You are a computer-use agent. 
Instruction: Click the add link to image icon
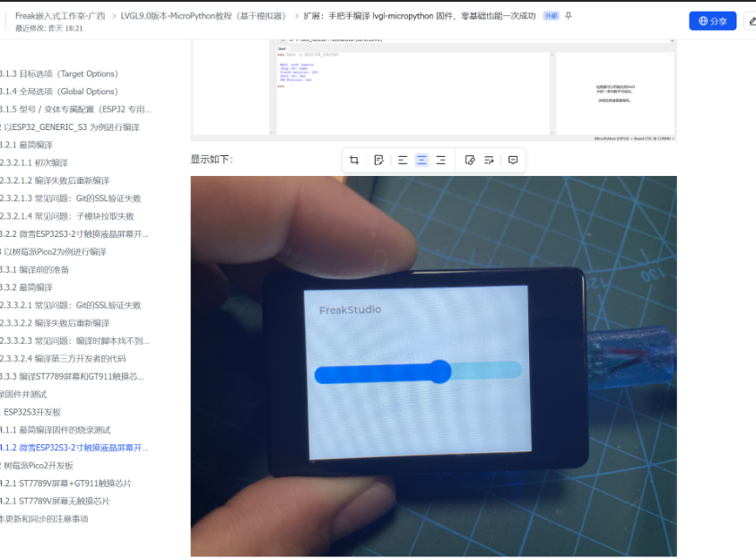coord(470,160)
